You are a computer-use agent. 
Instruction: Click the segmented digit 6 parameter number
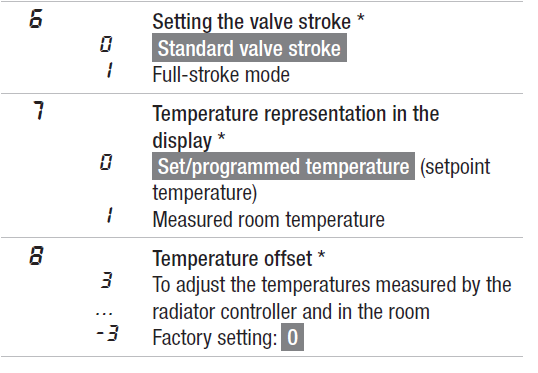tap(36, 19)
